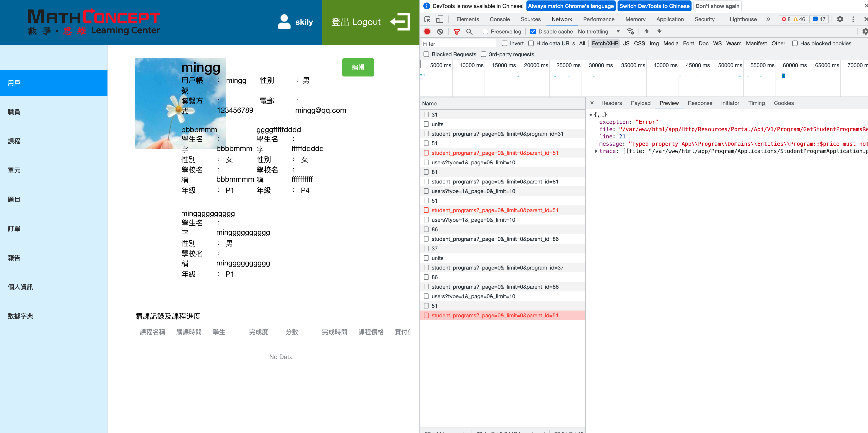Select checkbox for request 31
The image size is (868, 433).
[426, 115]
